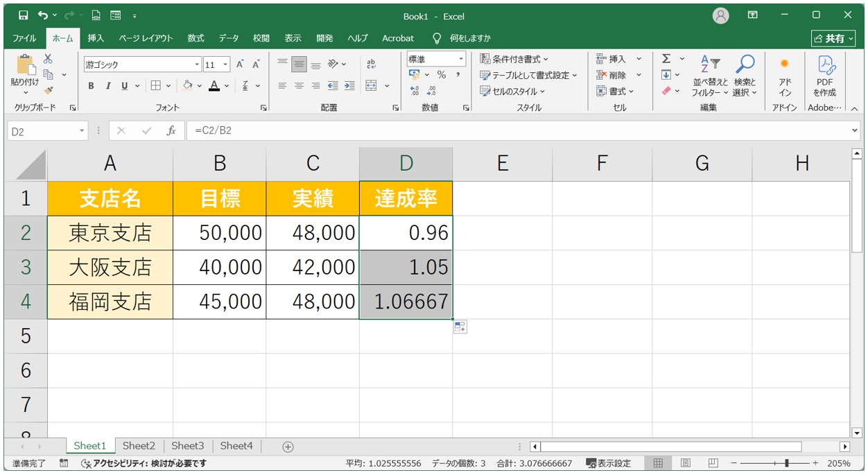Apply percent style to the selection

(x=442, y=75)
